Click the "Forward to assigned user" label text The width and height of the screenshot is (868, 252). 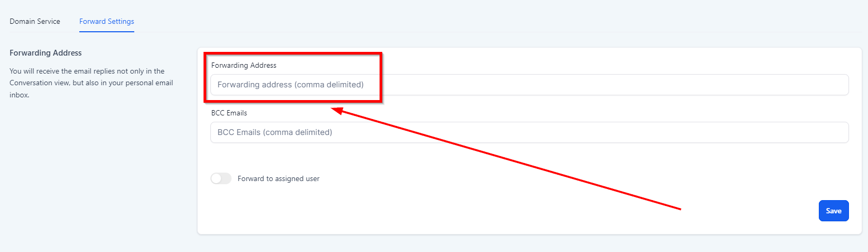279,178
